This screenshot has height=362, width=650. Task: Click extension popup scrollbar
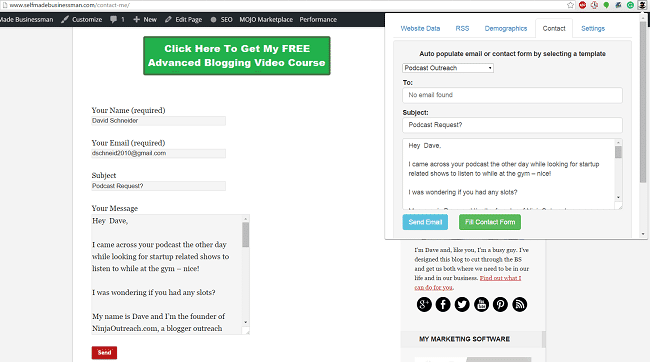tap(643, 102)
